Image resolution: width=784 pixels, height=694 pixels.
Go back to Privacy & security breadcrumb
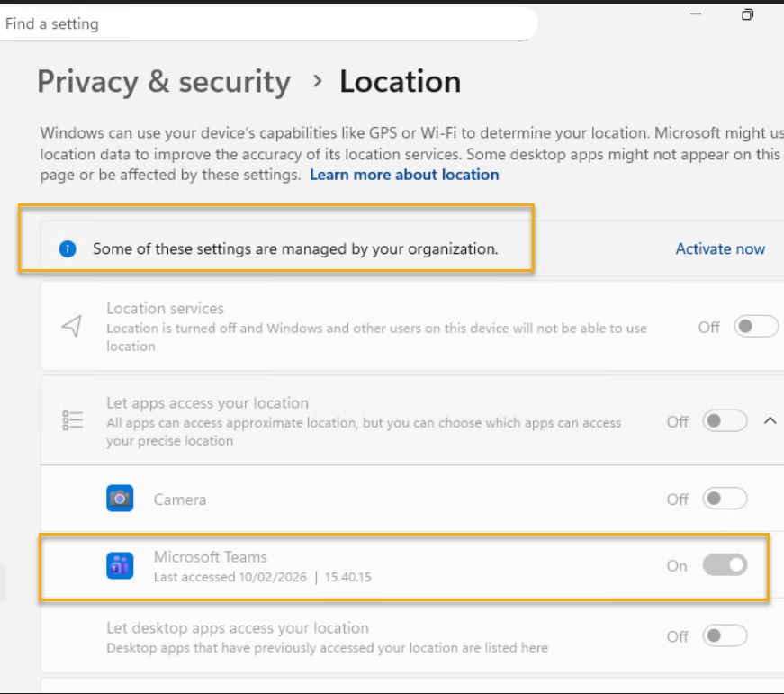(164, 82)
